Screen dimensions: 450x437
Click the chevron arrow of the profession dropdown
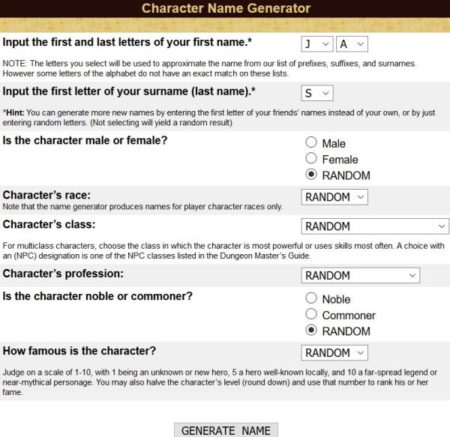click(x=412, y=275)
